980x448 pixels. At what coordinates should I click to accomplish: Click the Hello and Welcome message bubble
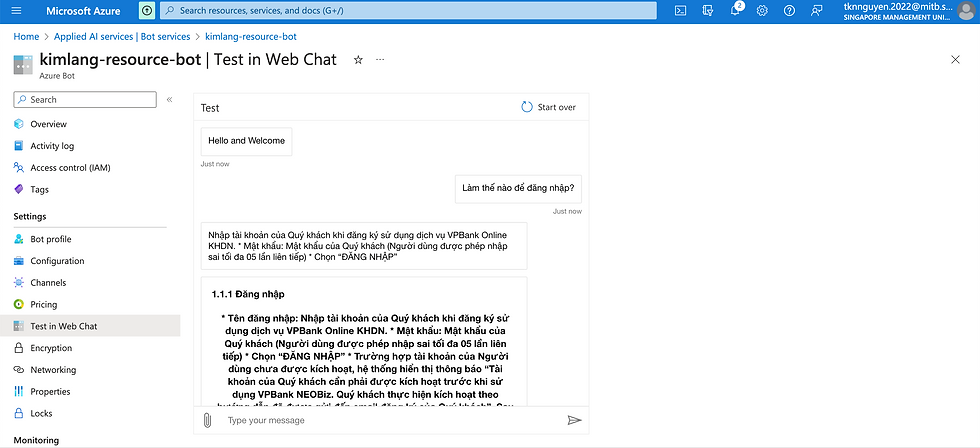click(x=246, y=141)
